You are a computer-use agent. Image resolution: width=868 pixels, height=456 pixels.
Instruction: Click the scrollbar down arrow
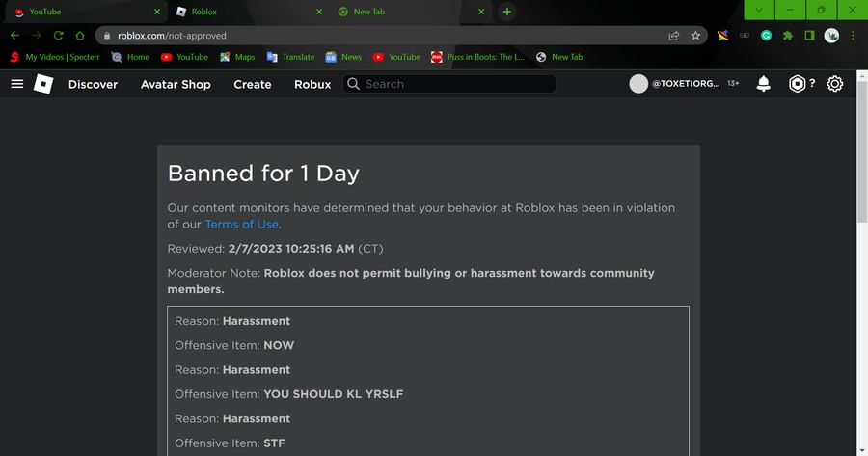(x=862, y=451)
